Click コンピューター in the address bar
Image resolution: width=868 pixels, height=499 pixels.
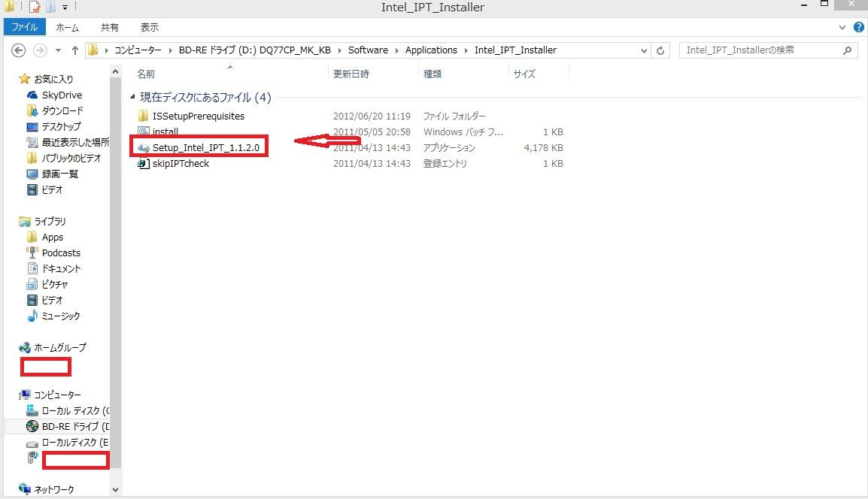[138, 50]
